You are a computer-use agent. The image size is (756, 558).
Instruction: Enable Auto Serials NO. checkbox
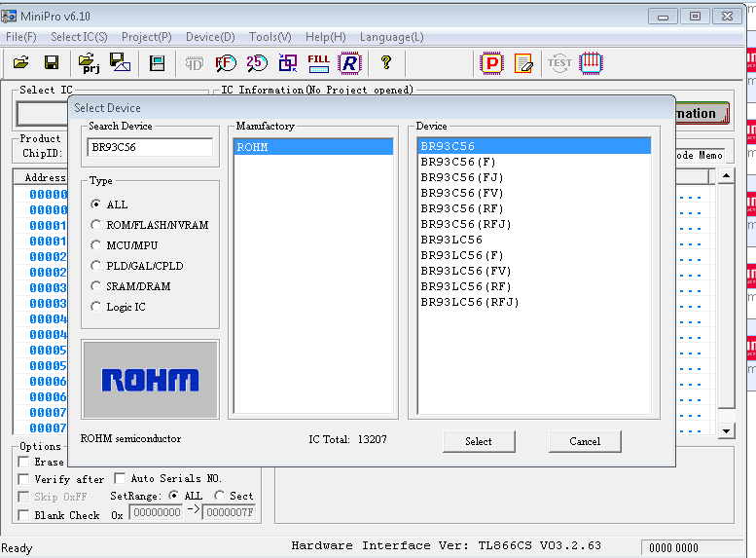[120, 478]
